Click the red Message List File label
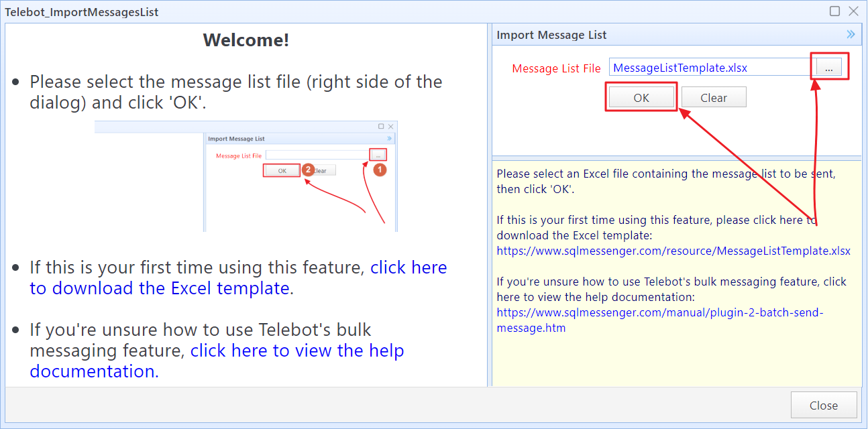868x429 pixels. [x=556, y=68]
